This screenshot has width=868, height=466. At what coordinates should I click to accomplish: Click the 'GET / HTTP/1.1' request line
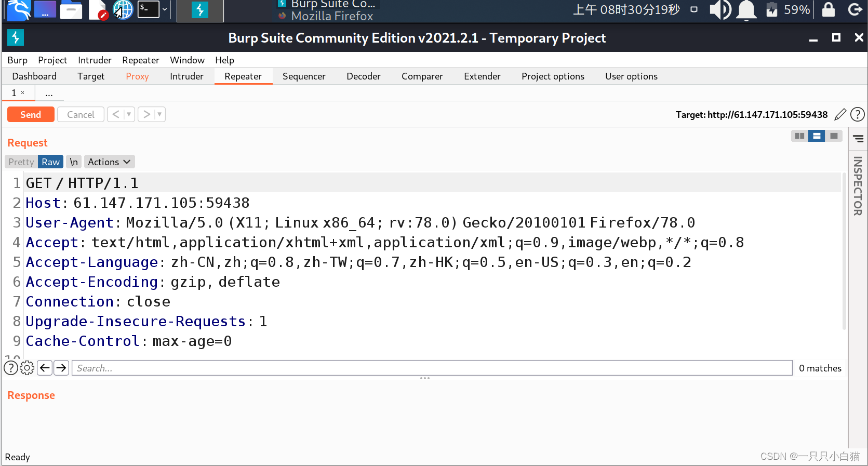click(82, 183)
